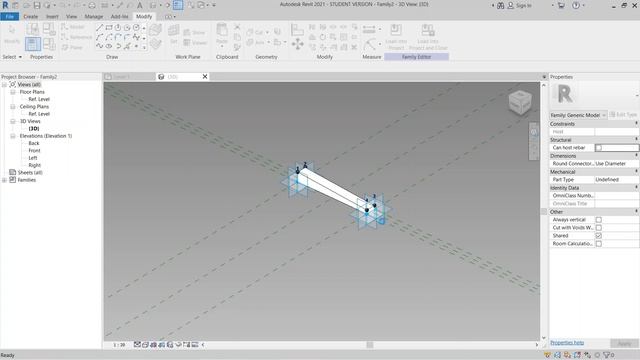Screen dimensions: 640x360
Task: Click the Spline draw tool icon
Action: pyautogui.click(x=99, y=46)
